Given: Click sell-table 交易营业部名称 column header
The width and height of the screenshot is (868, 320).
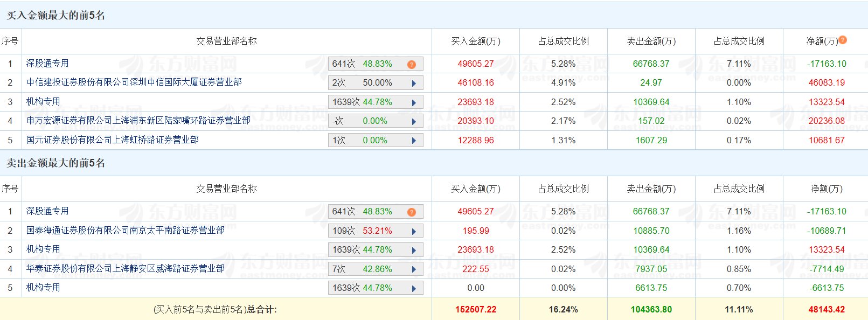Looking at the screenshot, I should point(226,189).
